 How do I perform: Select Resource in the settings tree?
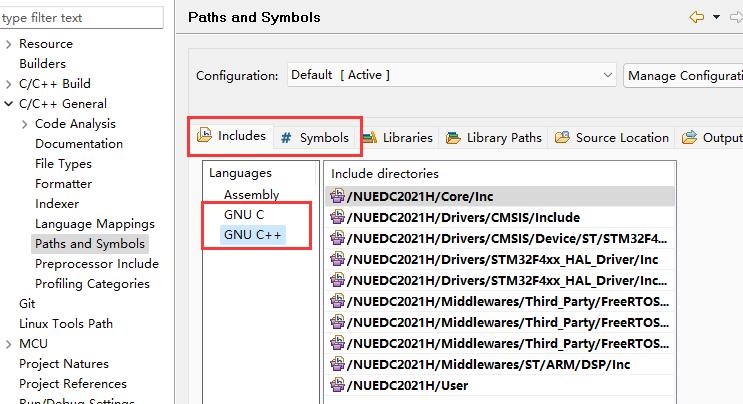(x=46, y=44)
